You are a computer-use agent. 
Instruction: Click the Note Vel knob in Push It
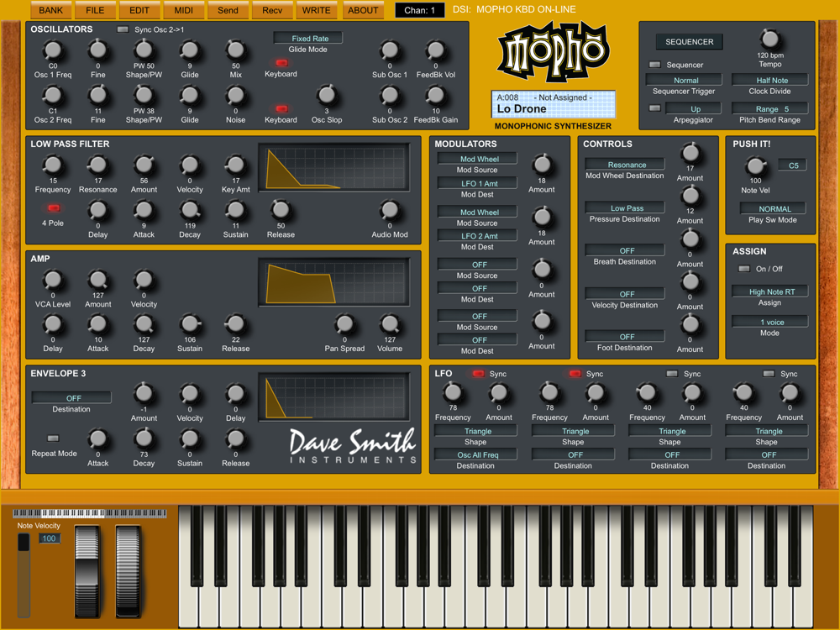click(755, 165)
